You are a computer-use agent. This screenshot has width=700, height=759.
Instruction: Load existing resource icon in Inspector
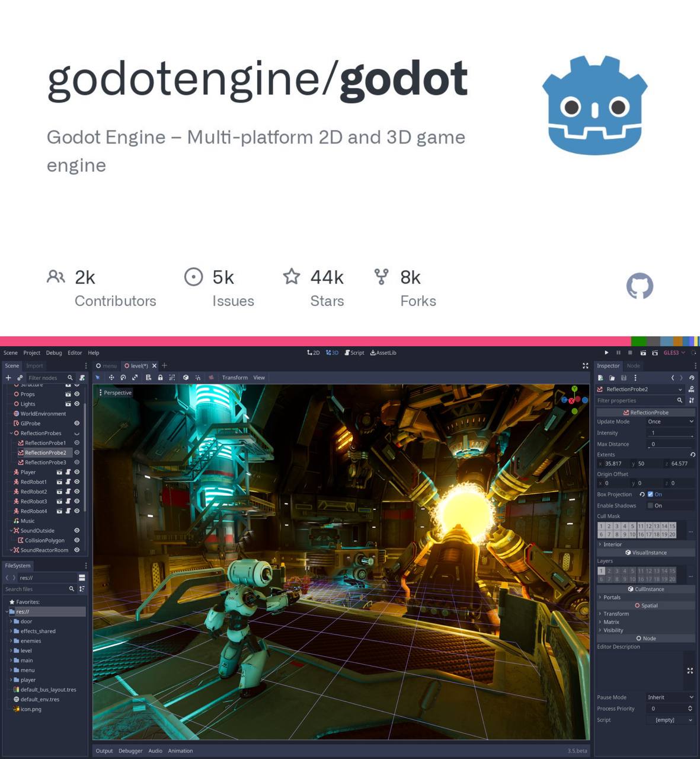612,378
